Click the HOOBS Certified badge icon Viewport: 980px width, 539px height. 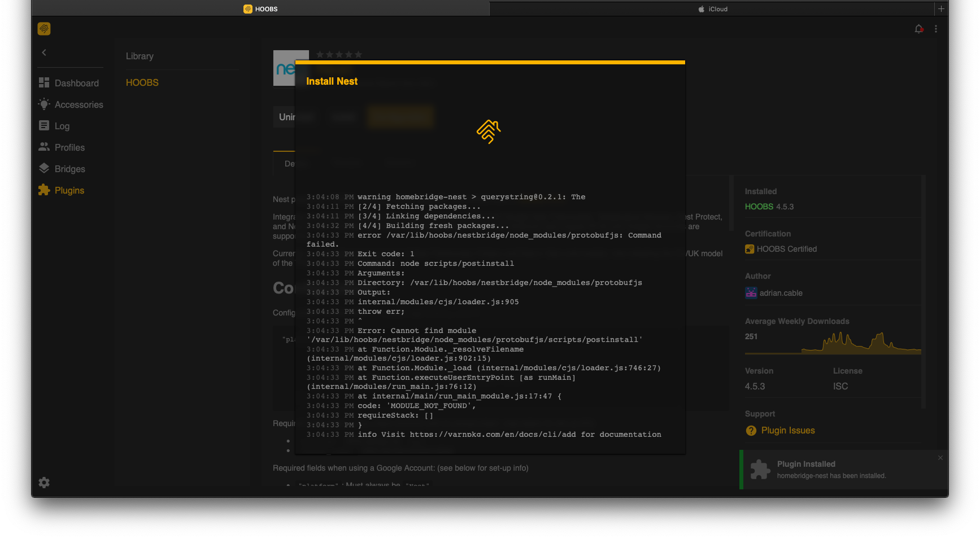click(x=750, y=249)
